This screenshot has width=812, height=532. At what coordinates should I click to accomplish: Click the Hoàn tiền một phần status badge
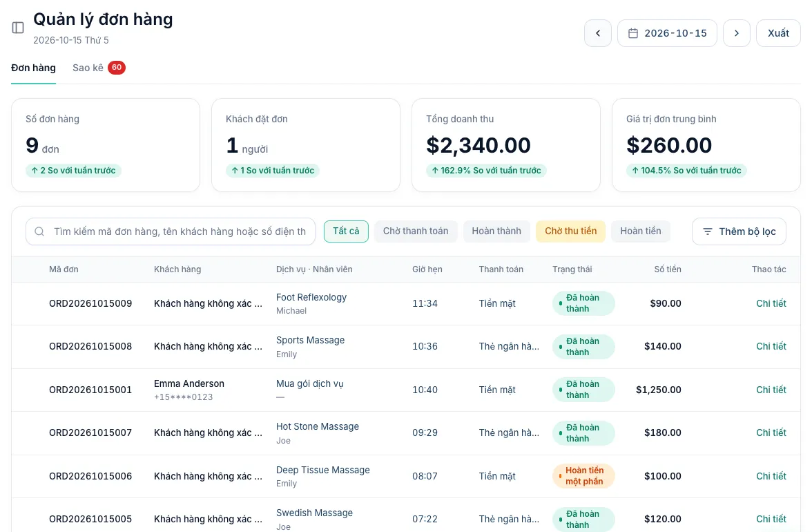pos(583,476)
